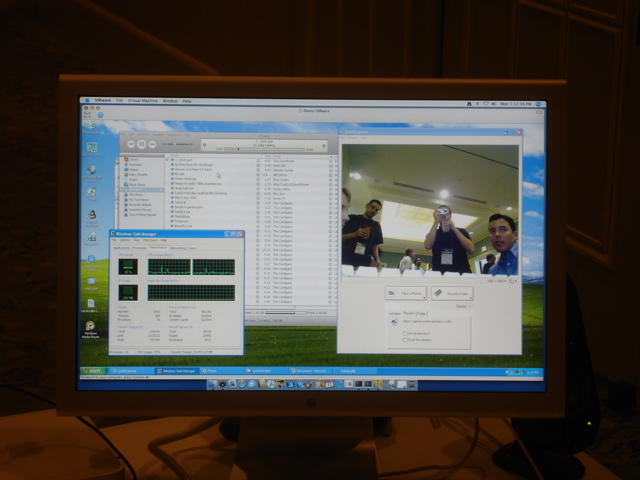Click the iTunes song progress bar
The width and height of the screenshot is (640, 480).
point(264,149)
